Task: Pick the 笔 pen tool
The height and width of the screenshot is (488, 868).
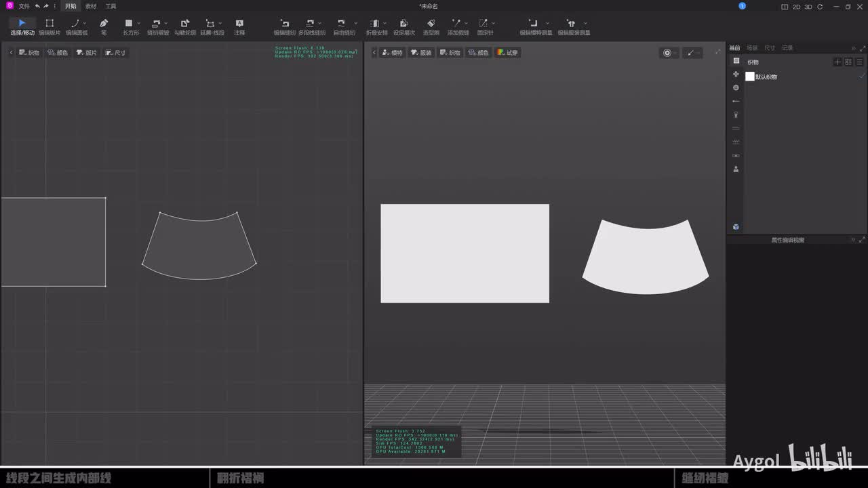Action: coord(104,27)
